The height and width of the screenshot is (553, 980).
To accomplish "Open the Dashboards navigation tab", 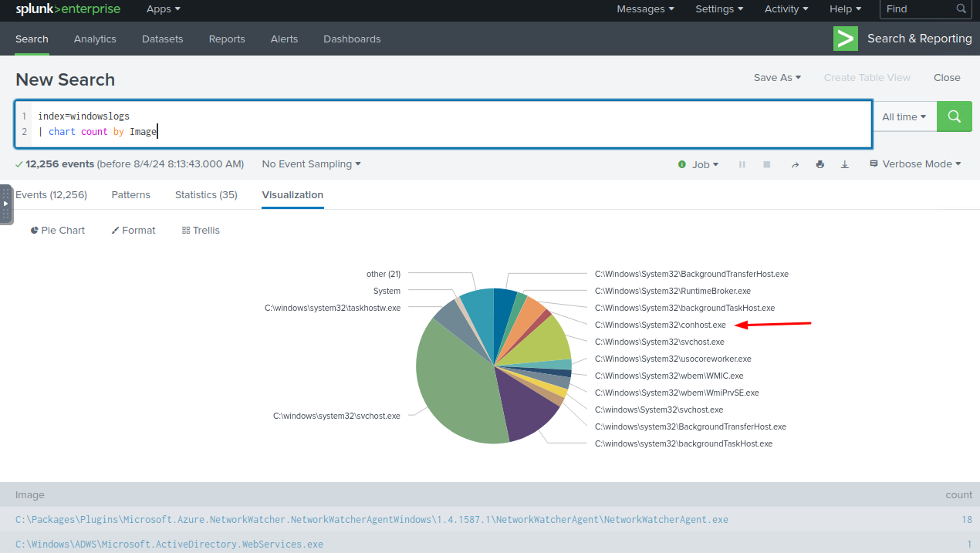I will [352, 39].
